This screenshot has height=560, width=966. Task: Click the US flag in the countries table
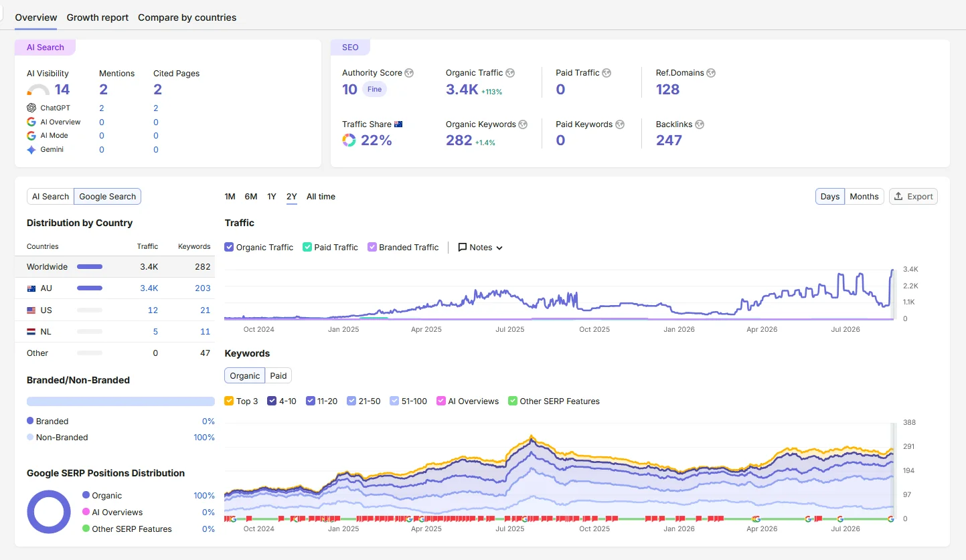pyautogui.click(x=31, y=310)
